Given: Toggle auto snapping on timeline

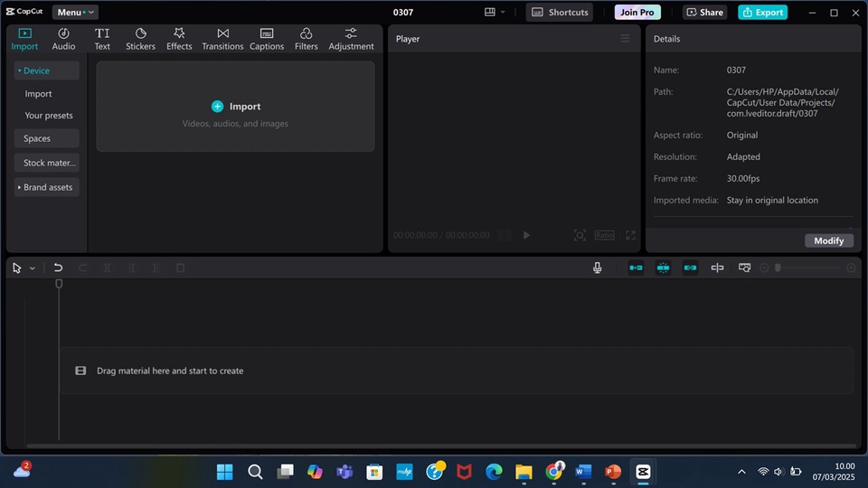Looking at the screenshot, I should pos(663,267).
